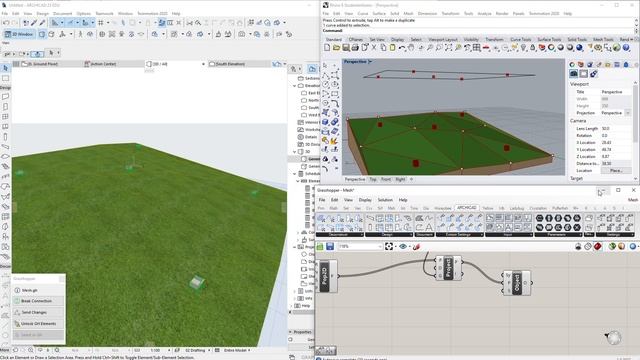Viewport: 640px width, 360px height.
Task: Switch to Top viewport tab in Rhino
Action: coord(373,179)
